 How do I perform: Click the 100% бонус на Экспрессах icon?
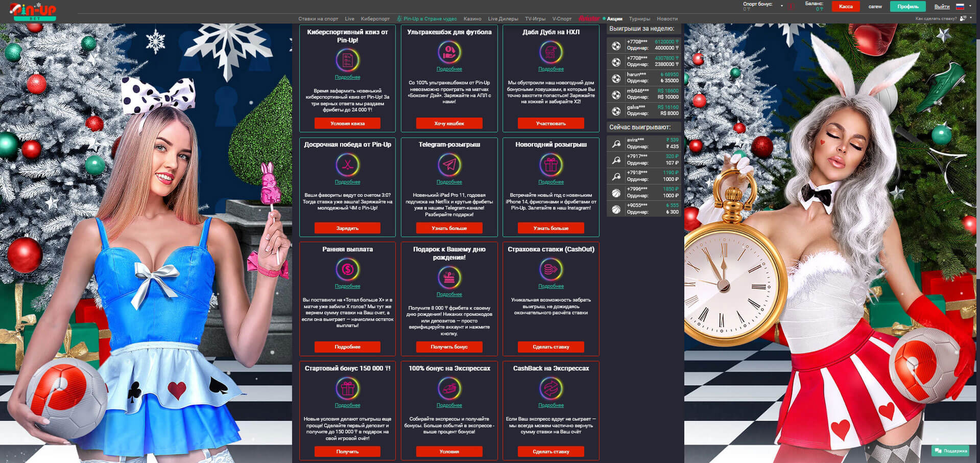tap(449, 388)
